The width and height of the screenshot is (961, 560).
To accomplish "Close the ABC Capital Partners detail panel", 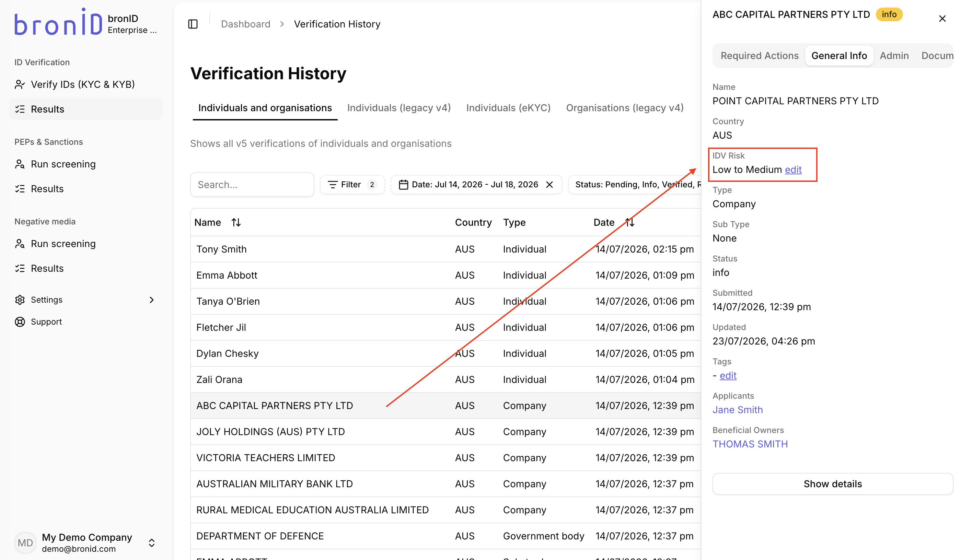I will click(x=942, y=19).
